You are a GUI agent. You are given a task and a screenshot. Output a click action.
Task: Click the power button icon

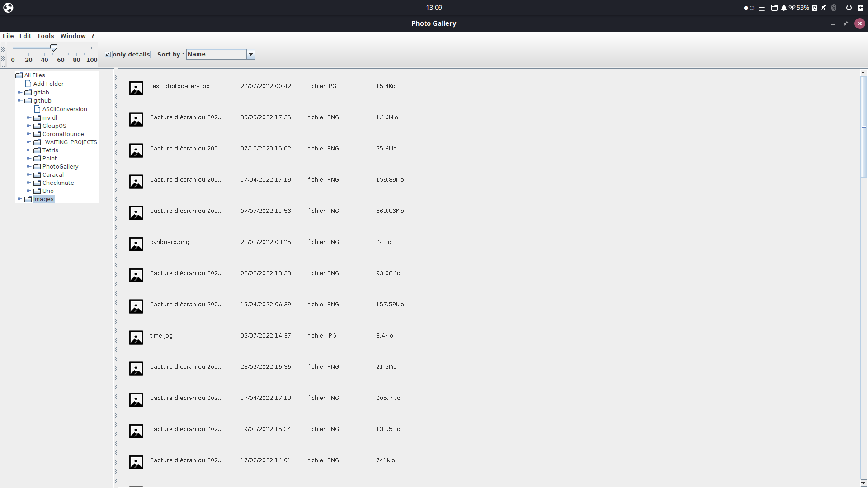click(x=849, y=8)
